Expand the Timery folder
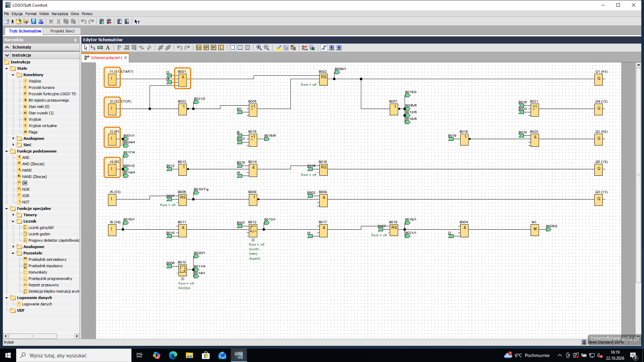Image resolution: width=644 pixels, height=362 pixels. pyautogui.click(x=13, y=215)
